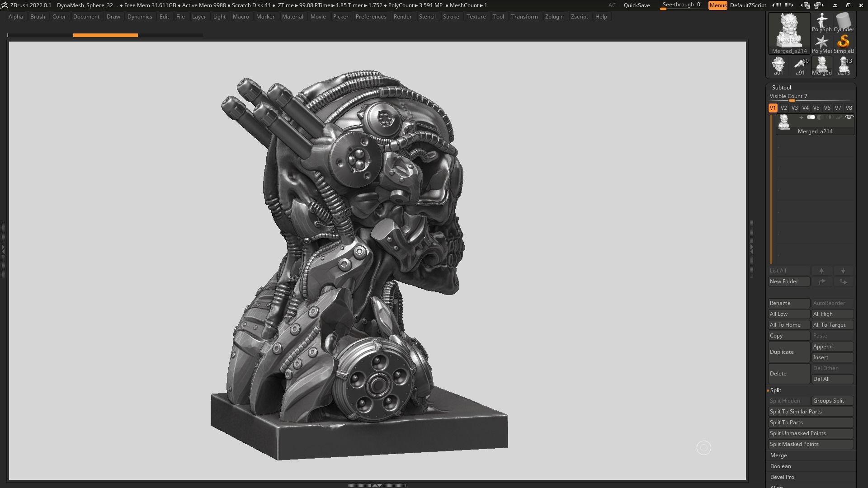Click the hide ZBrush window icon
Viewport: 868px width, 488px height.
(835, 5)
